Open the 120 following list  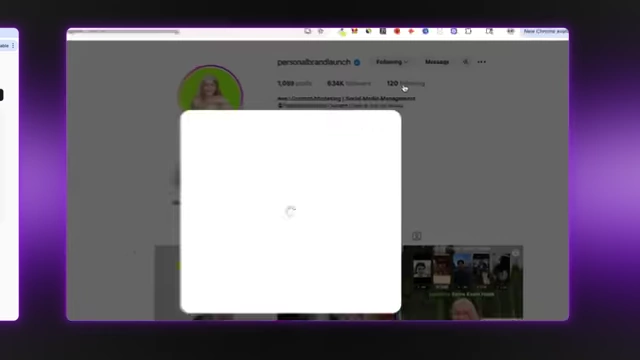pyautogui.click(x=406, y=83)
